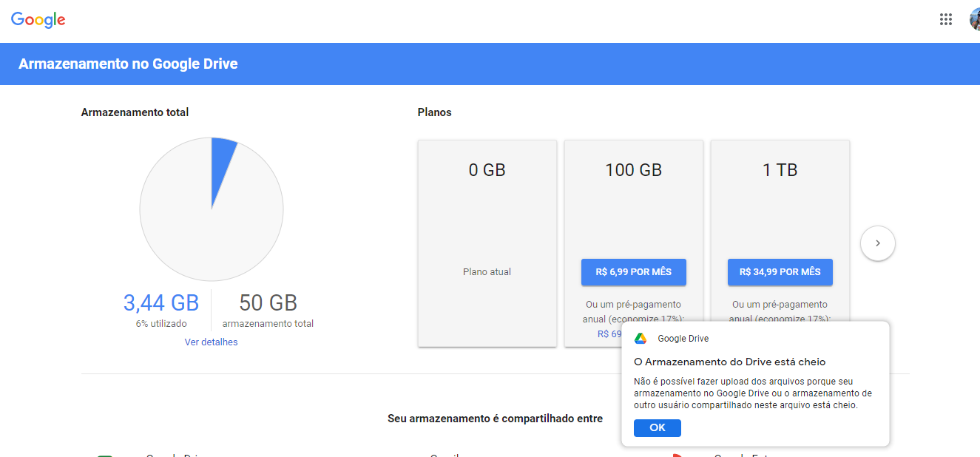The image size is (980, 457).
Task: Click the Google account profile avatar
Action: click(975, 20)
